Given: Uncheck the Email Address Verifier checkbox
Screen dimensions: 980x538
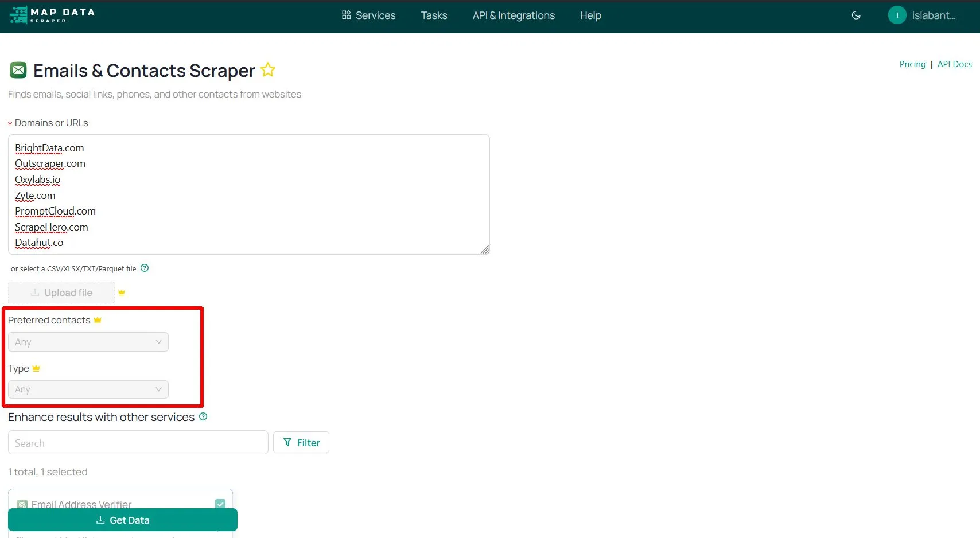Looking at the screenshot, I should pyautogui.click(x=220, y=504).
